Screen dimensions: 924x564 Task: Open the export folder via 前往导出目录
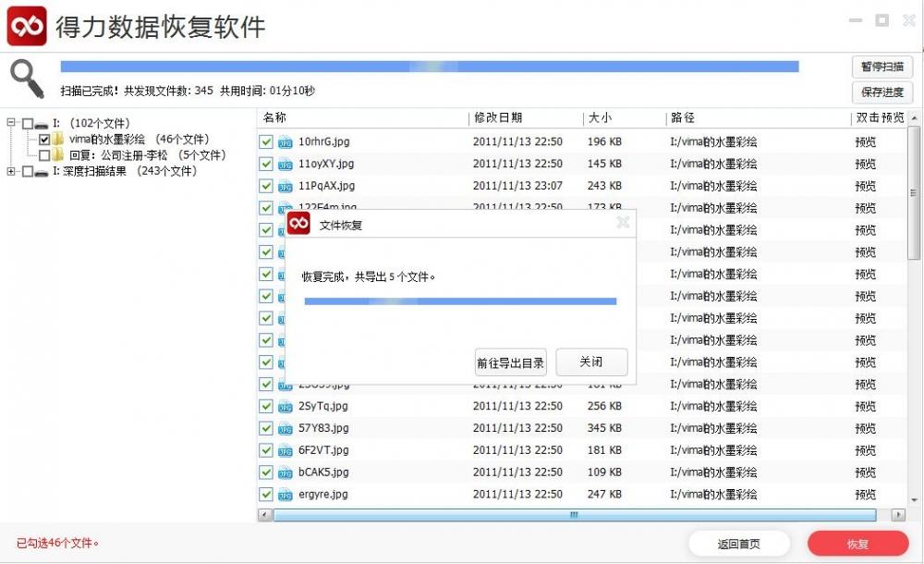tap(509, 362)
